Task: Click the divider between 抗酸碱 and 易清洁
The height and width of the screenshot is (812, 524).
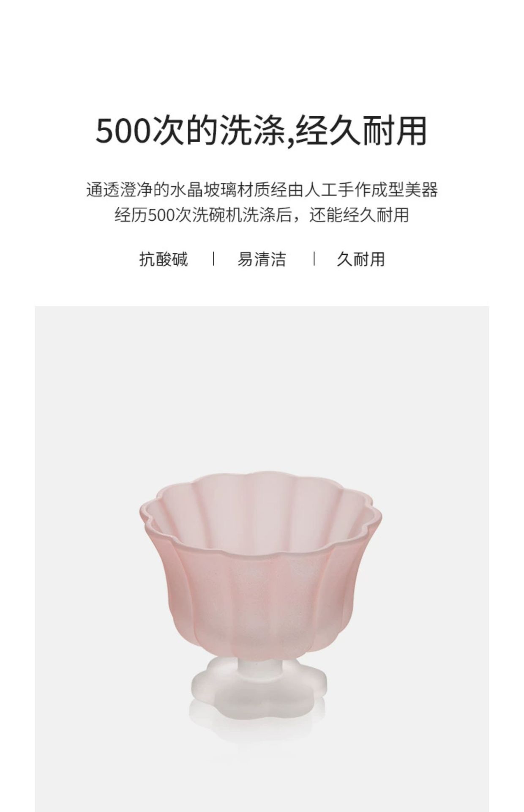Action: coord(213,258)
